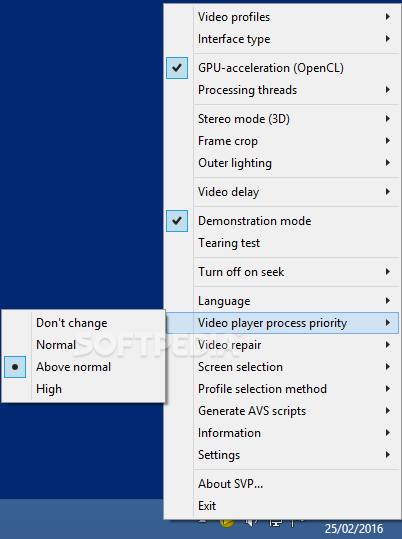Viewport: 402px width, 539px height.
Task: Expand the Video profiles submenu arrow
Action: click(x=388, y=16)
